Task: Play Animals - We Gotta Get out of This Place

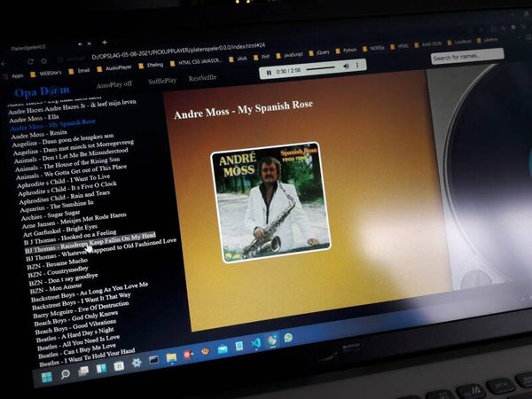Action: [72, 172]
